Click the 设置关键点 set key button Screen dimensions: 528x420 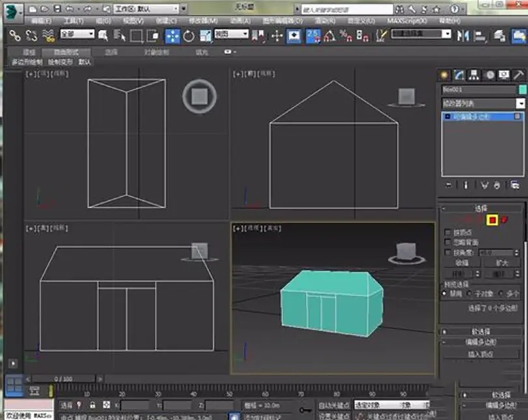(334, 416)
